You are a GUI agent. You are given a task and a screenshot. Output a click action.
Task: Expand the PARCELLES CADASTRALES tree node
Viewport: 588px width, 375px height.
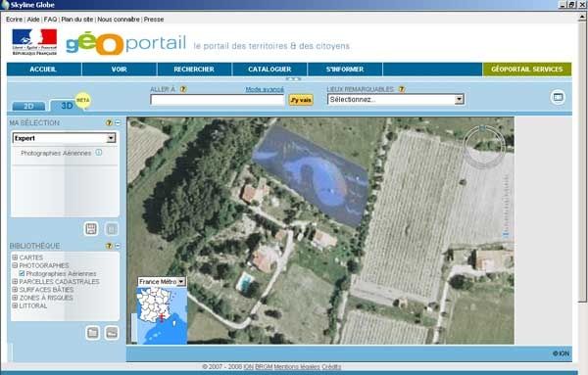(15, 281)
